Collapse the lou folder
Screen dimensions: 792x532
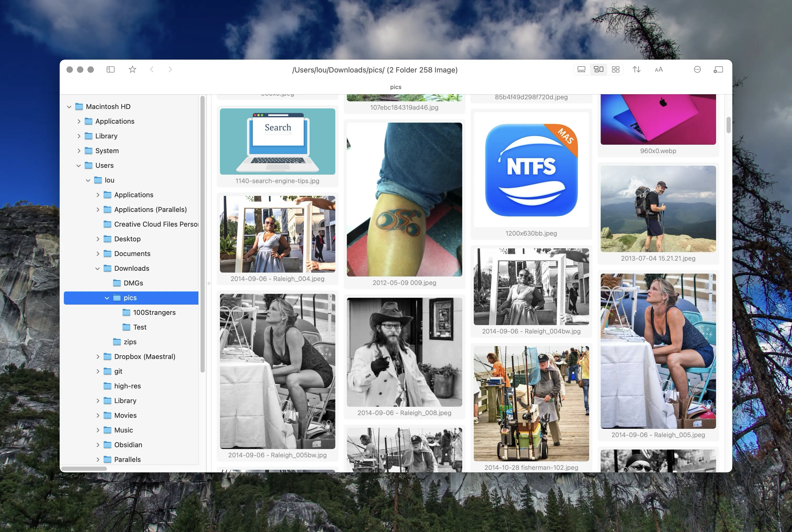point(88,180)
